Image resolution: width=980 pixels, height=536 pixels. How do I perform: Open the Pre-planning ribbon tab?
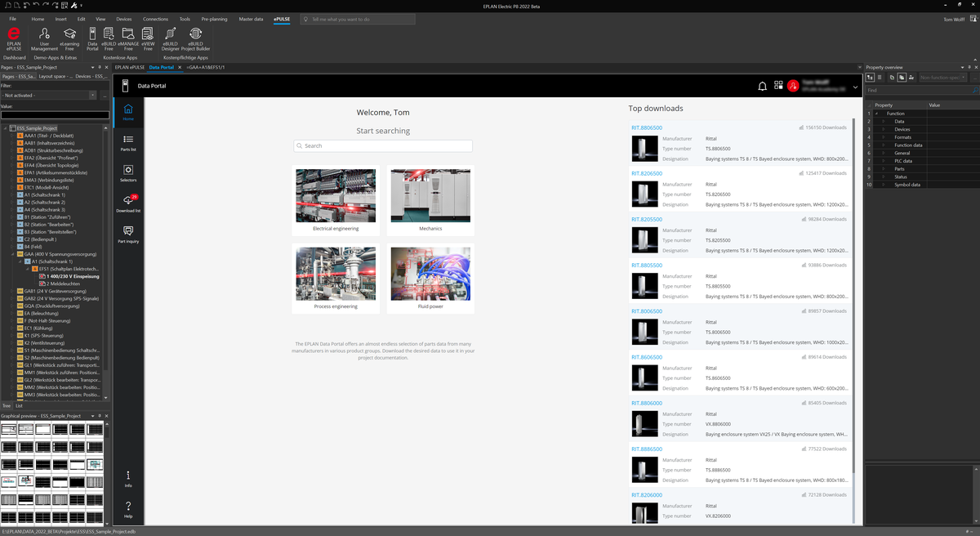click(x=214, y=19)
